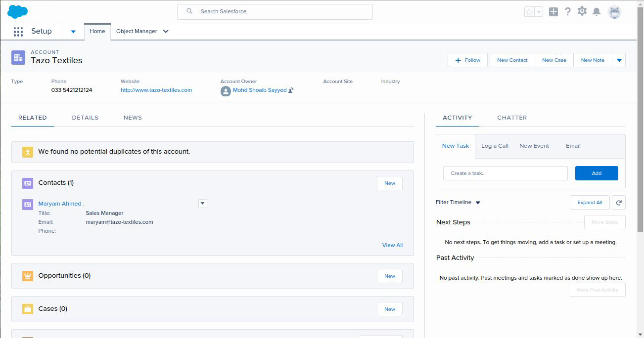The image size is (644, 338).
Task: Click the New Contact button
Action: click(512, 60)
